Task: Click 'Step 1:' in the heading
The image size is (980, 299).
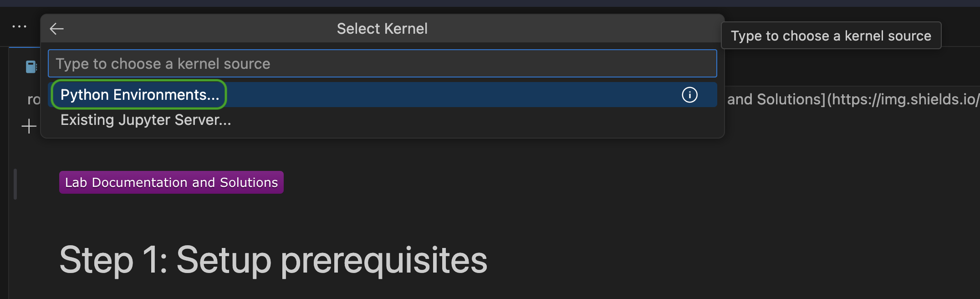Action: coord(113,260)
